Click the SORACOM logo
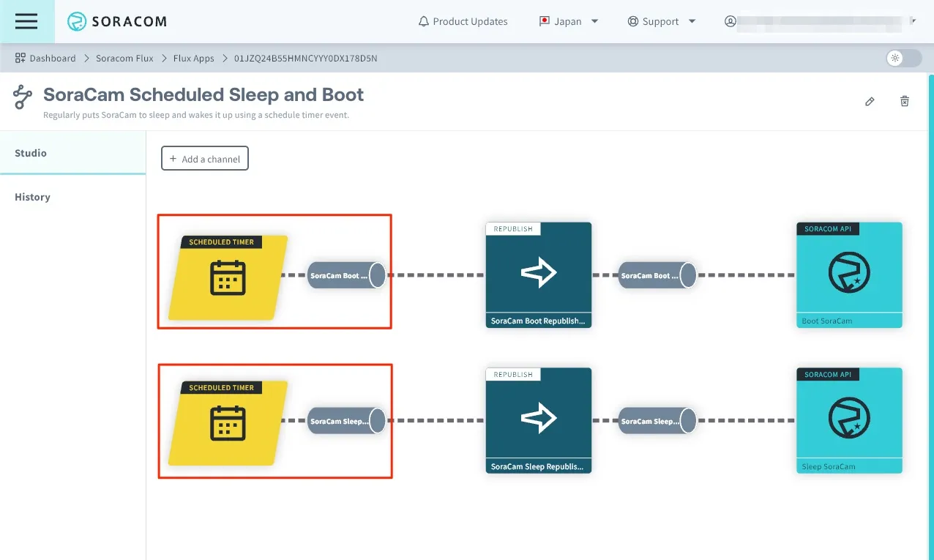The image size is (934, 560). [x=117, y=22]
